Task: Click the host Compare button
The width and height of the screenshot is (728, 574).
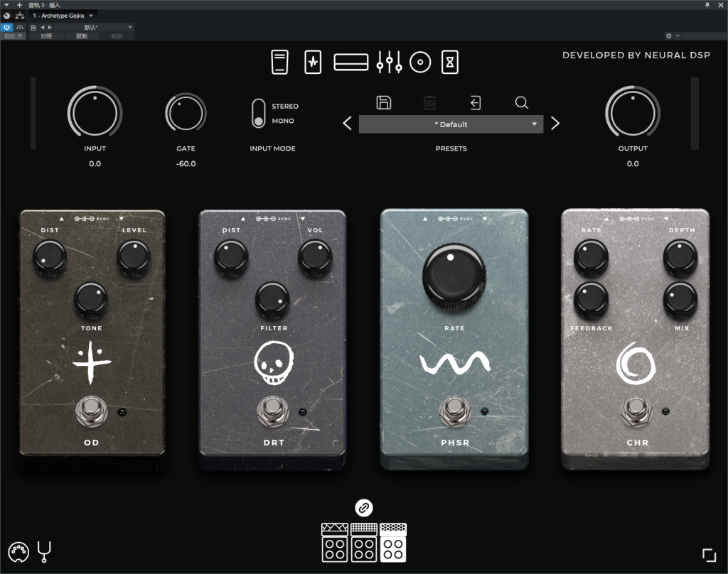Action: (x=46, y=36)
